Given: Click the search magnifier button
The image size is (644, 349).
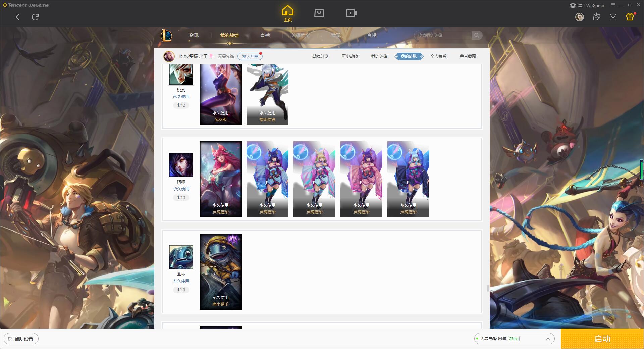Looking at the screenshot, I should [477, 35].
